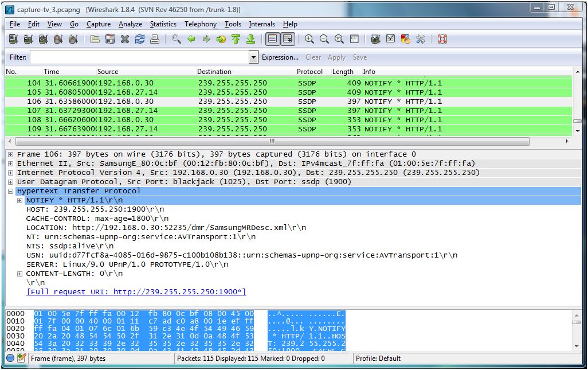This screenshot has height=370, width=588.
Task: Toggle packet list colorization
Action: [273, 39]
